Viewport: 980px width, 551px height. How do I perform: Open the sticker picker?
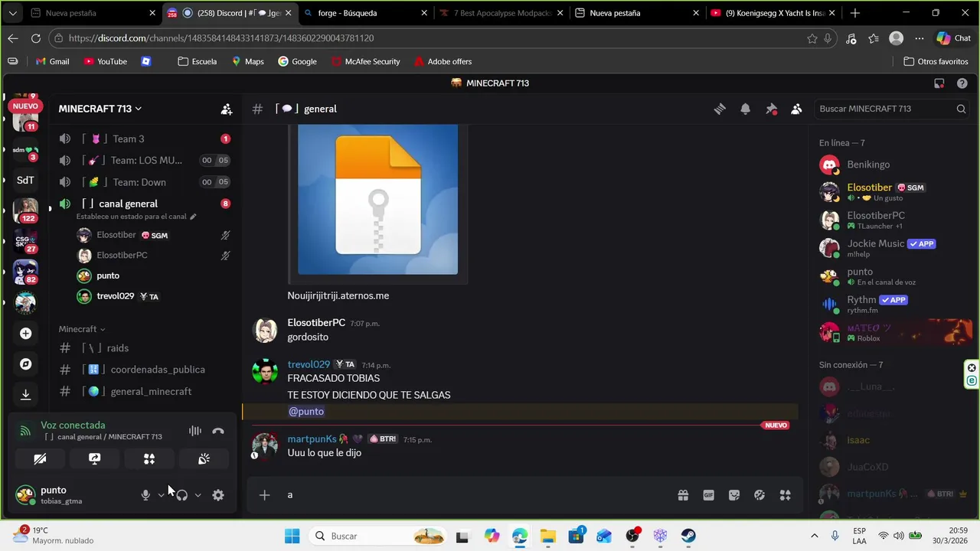tap(734, 495)
